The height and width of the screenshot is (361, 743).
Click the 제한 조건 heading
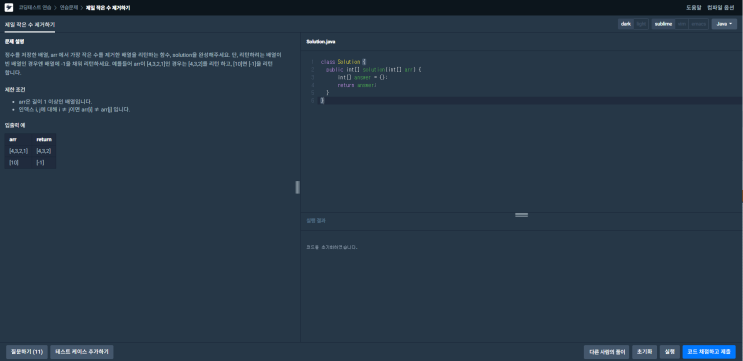[x=14, y=90]
